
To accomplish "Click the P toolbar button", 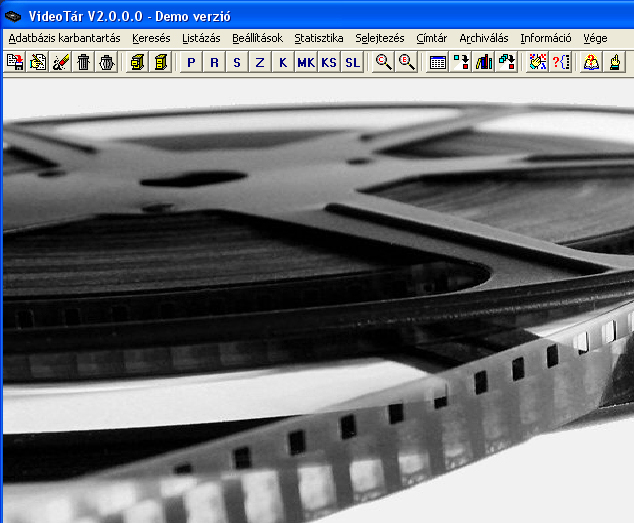I will (191, 62).
